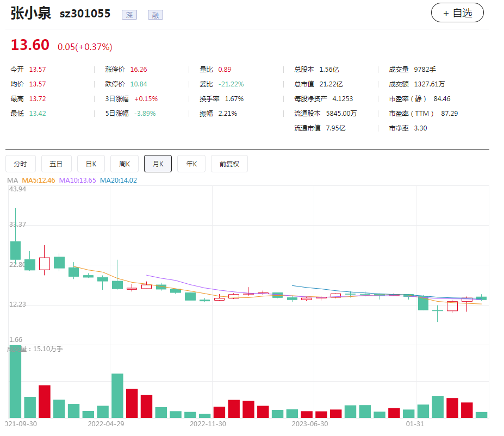Click price change 0.05(+0.37%)
This screenshot has height=436, width=504.
point(85,47)
